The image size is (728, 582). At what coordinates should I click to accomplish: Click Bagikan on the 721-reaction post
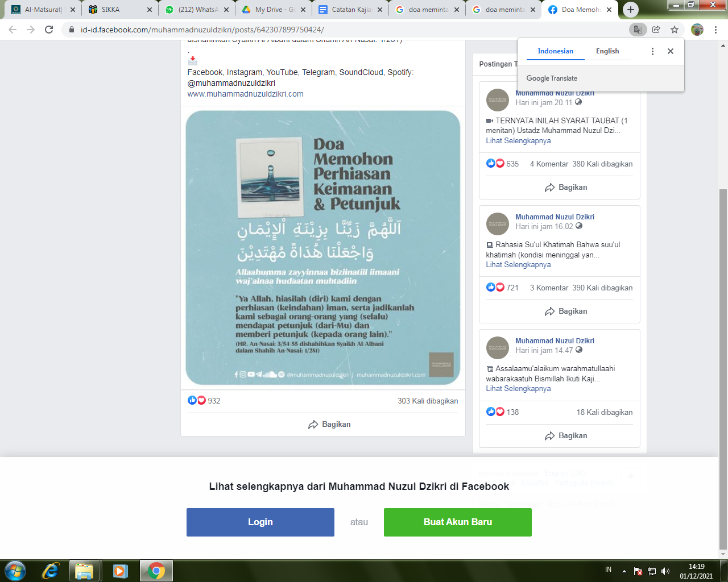pos(566,311)
